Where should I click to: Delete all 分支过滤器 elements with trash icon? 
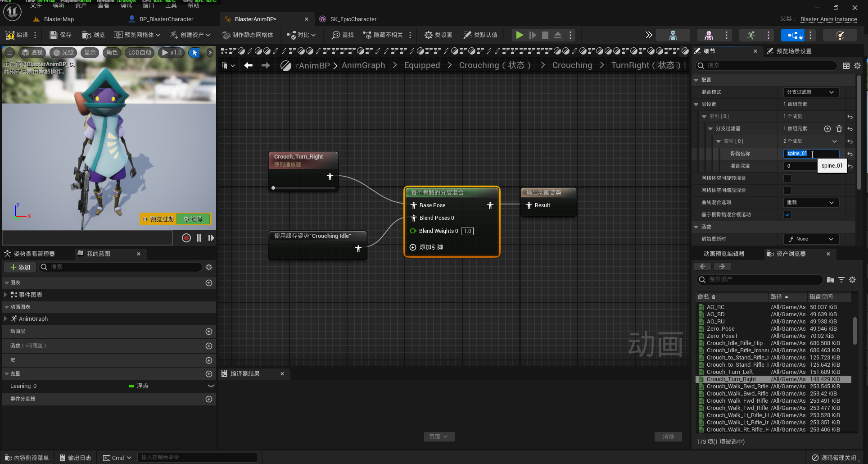839,129
